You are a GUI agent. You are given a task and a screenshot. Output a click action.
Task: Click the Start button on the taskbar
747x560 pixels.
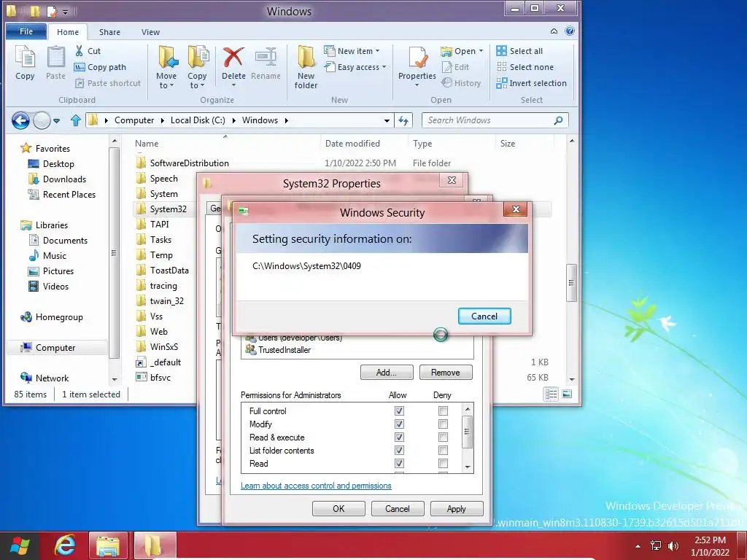20,545
